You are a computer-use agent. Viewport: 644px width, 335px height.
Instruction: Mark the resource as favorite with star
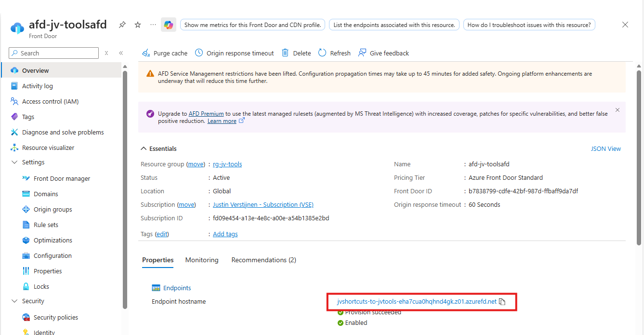(138, 25)
